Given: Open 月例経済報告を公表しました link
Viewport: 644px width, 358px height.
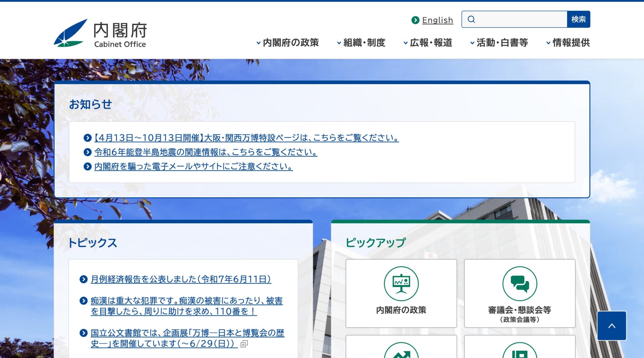Looking at the screenshot, I should pyautogui.click(x=181, y=279).
